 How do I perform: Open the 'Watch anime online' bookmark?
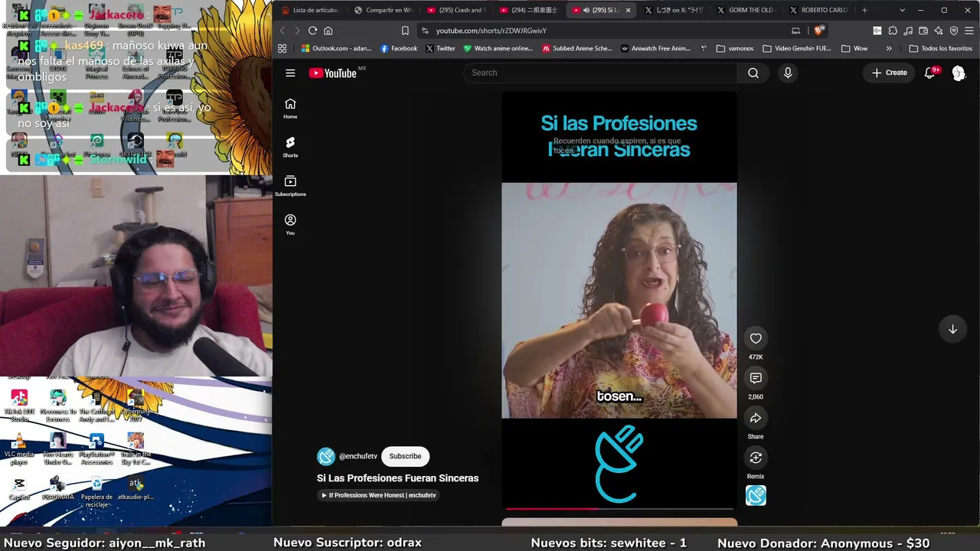498,48
